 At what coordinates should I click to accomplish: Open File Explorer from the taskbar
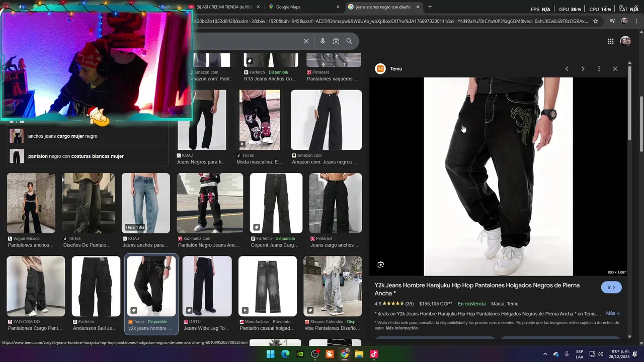359,354
